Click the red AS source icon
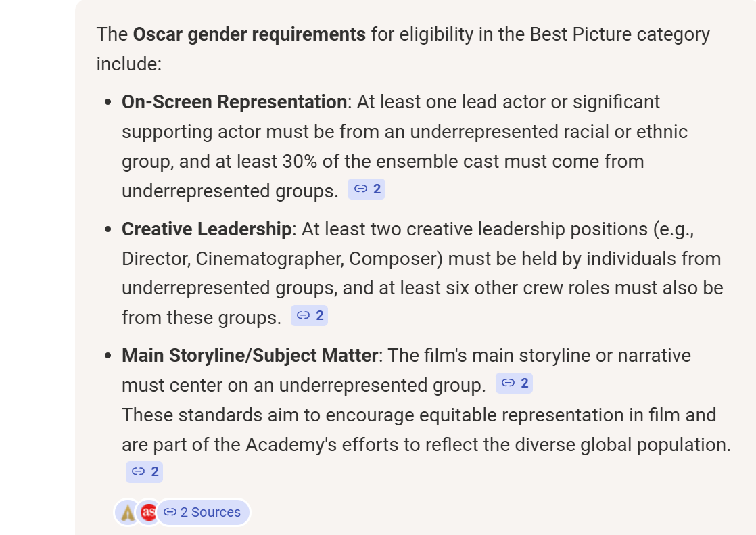Viewport: 756px width, 535px height. pos(148,513)
